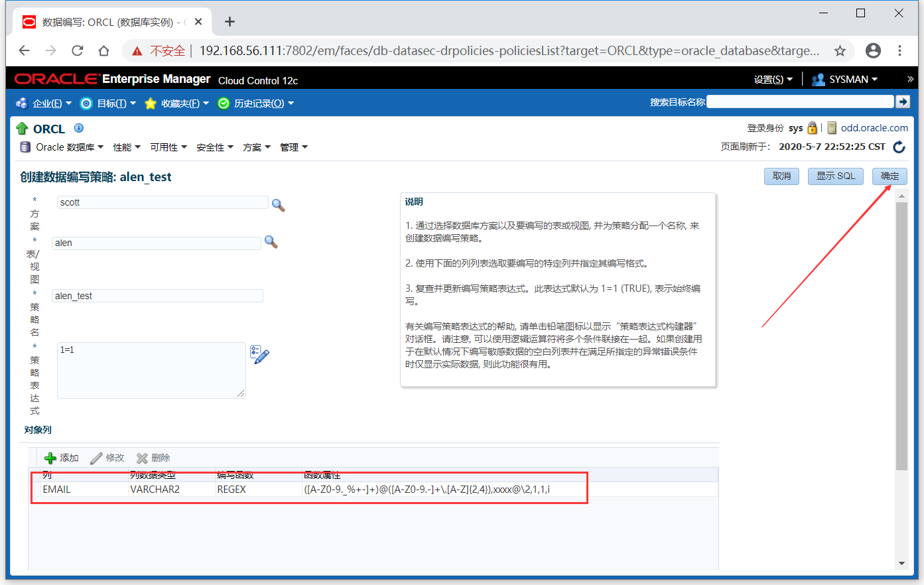Open the 方案 menu
924x585 pixels.
(257, 147)
